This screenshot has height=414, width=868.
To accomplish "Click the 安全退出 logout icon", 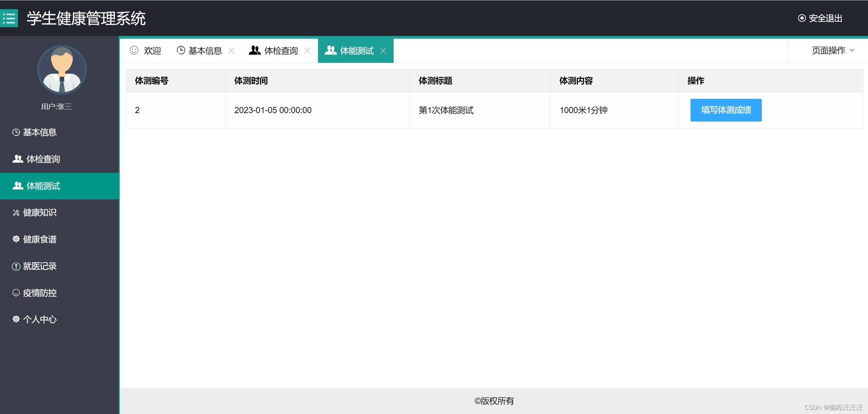I will 801,18.
